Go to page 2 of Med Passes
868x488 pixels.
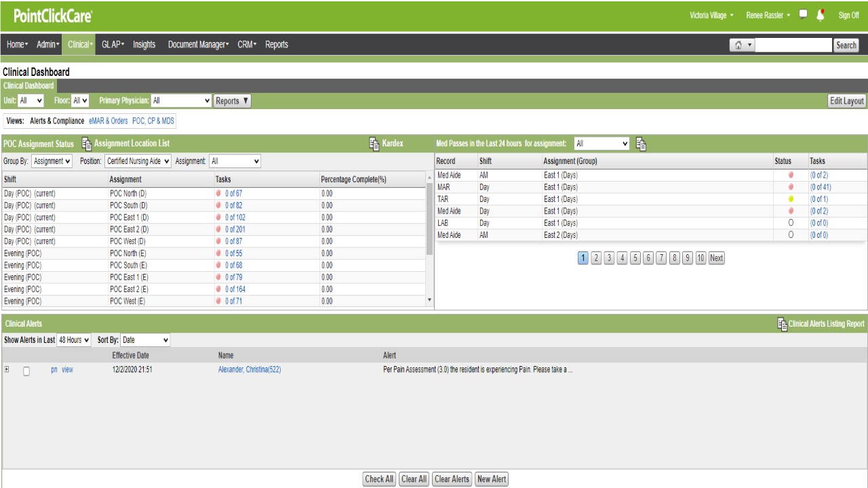(596, 258)
